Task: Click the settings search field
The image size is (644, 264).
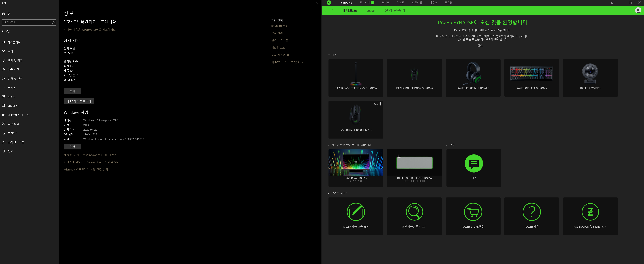Action: point(29,22)
